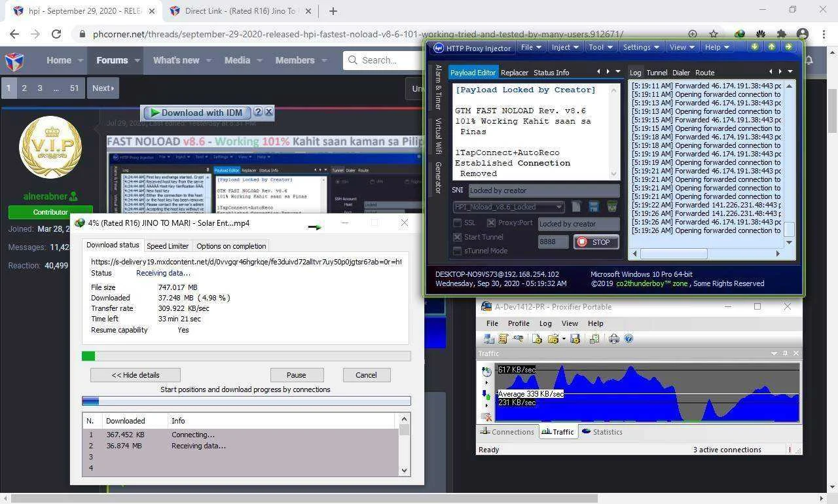
Task: Click the STOP button in HTTP Proxy Injector
Action: (x=596, y=242)
